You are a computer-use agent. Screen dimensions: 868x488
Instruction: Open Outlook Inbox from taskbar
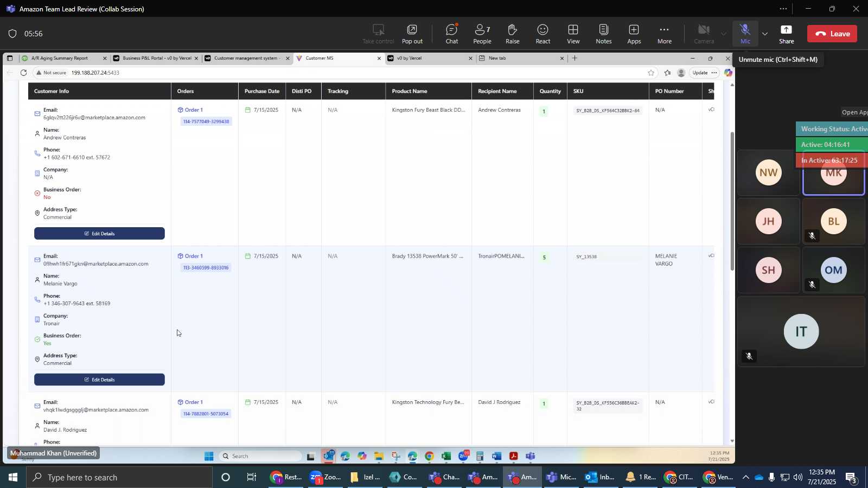coord(600,477)
